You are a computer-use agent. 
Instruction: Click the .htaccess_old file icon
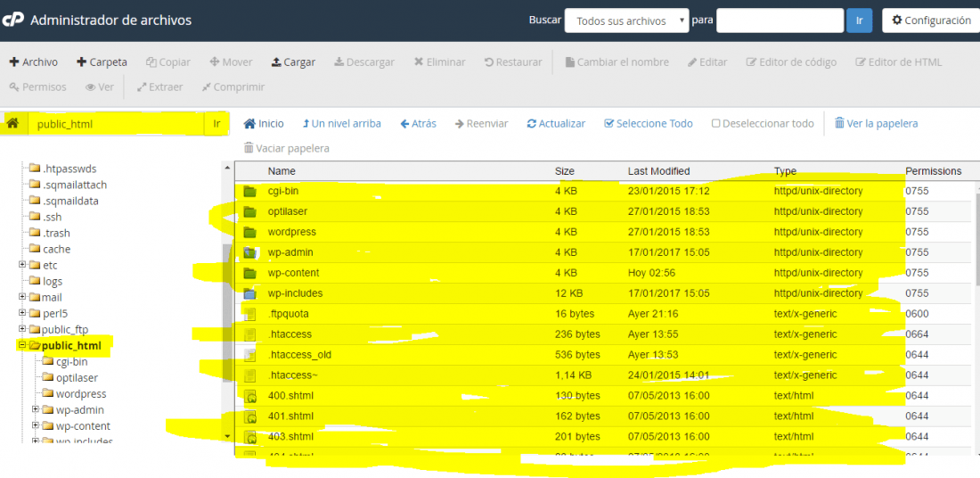[x=250, y=355]
